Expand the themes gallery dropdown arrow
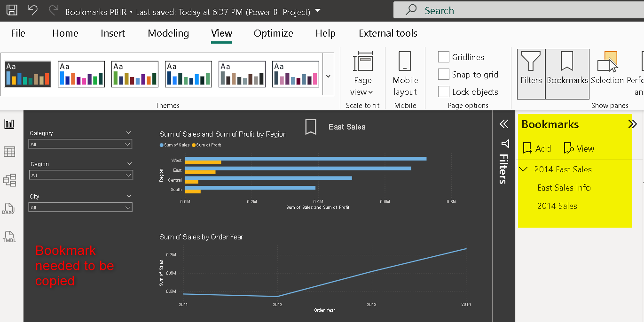The image size is (644, 322). [328, 76]
